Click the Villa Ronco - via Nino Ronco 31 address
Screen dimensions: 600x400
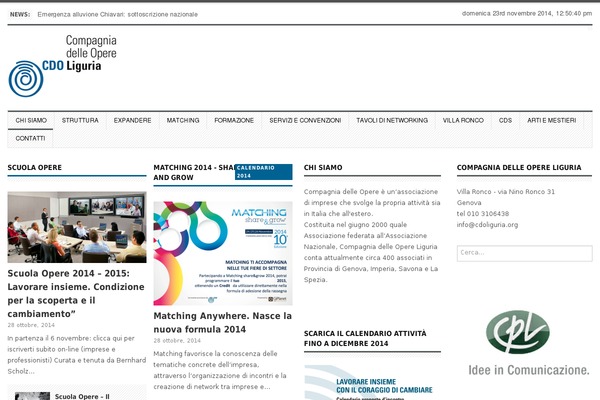[505, 192]
